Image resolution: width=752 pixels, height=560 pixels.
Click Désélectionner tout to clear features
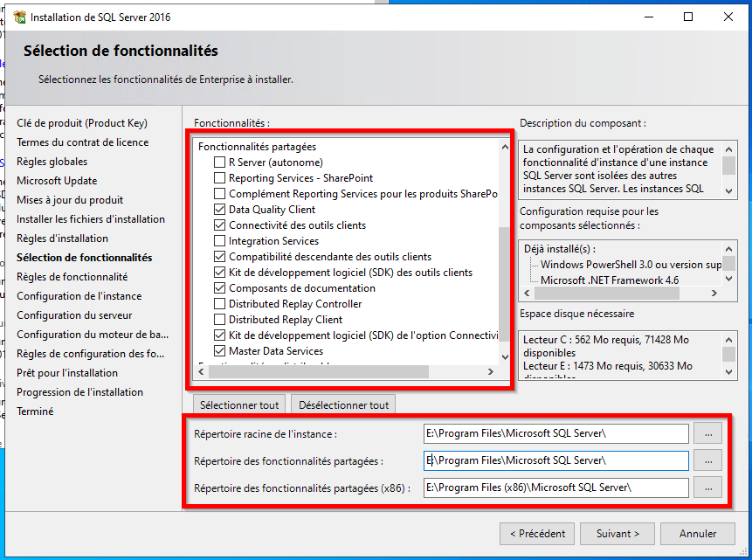(x=343, y=405)
